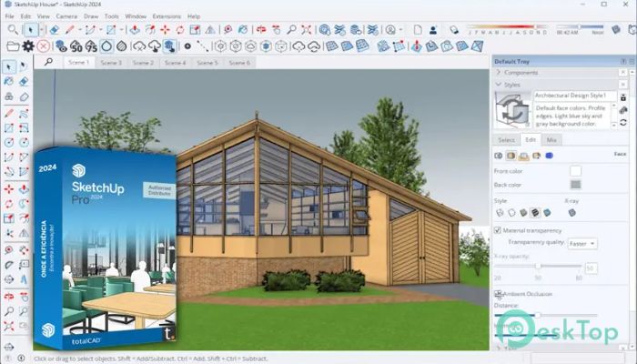The image size is (637, 364).
Task: Open the Arc tool dropdown arrow
Action: tap(100, 30)
